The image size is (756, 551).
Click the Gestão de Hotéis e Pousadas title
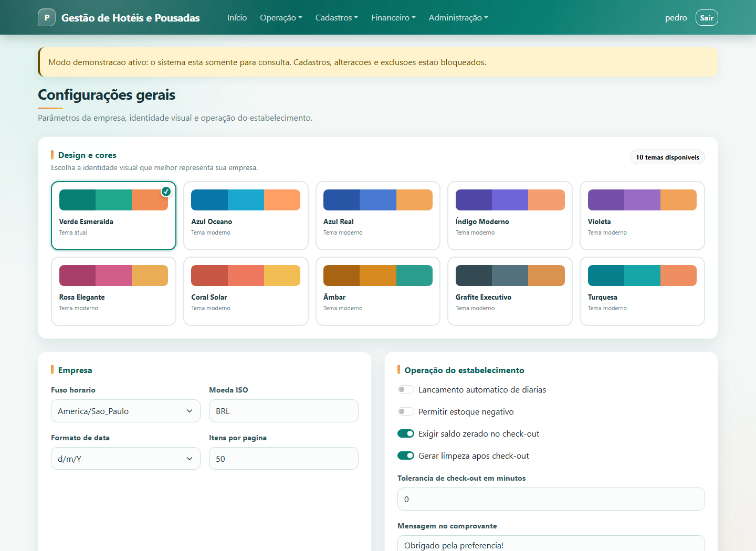[x=131, y=18]
